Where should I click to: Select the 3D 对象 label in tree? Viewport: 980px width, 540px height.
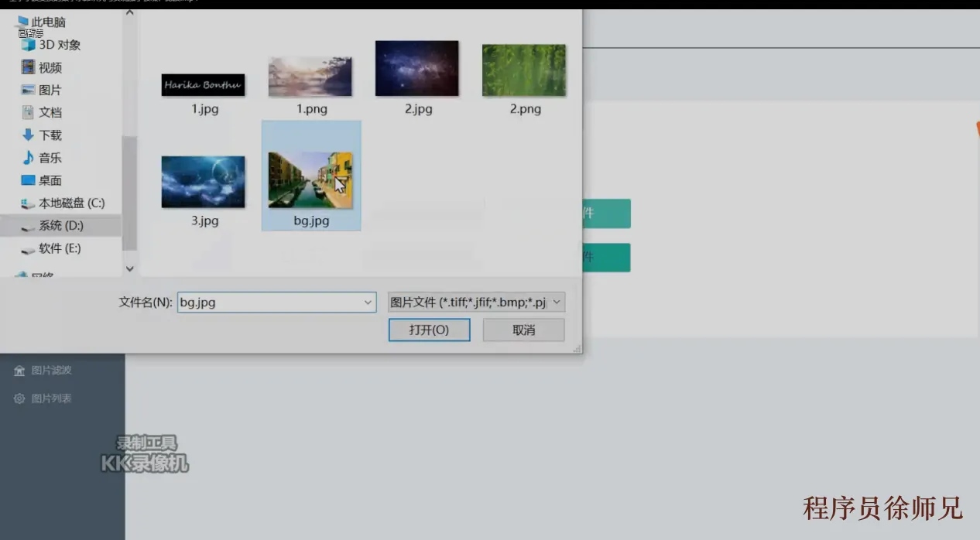tap(60, 45)
